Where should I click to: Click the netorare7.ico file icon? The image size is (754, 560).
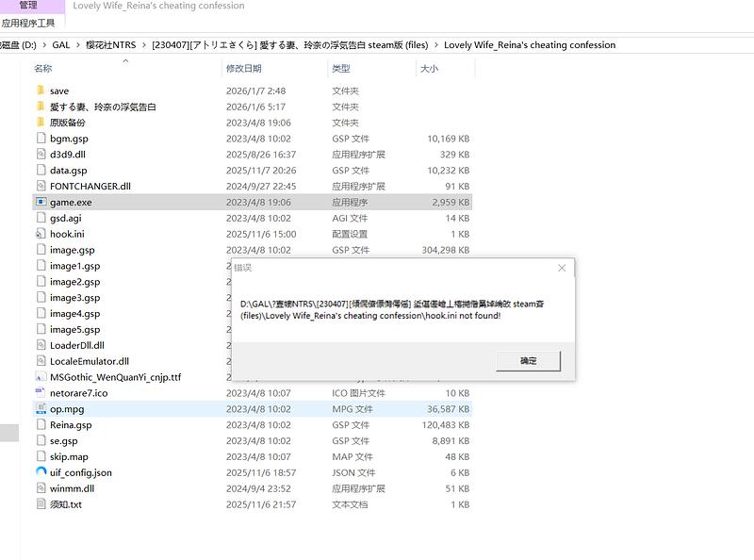(41, 393)
